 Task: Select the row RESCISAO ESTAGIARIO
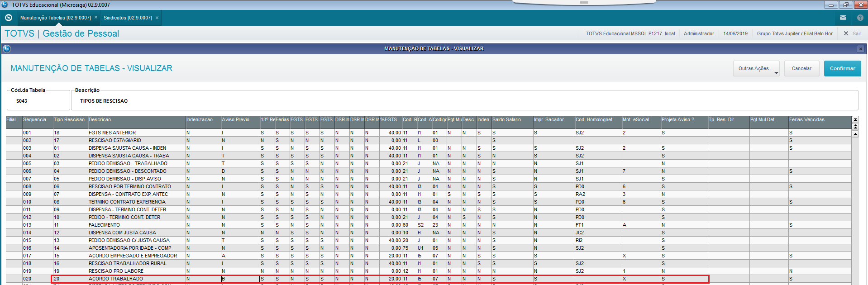pyautogui.click(x=429, y=140)
